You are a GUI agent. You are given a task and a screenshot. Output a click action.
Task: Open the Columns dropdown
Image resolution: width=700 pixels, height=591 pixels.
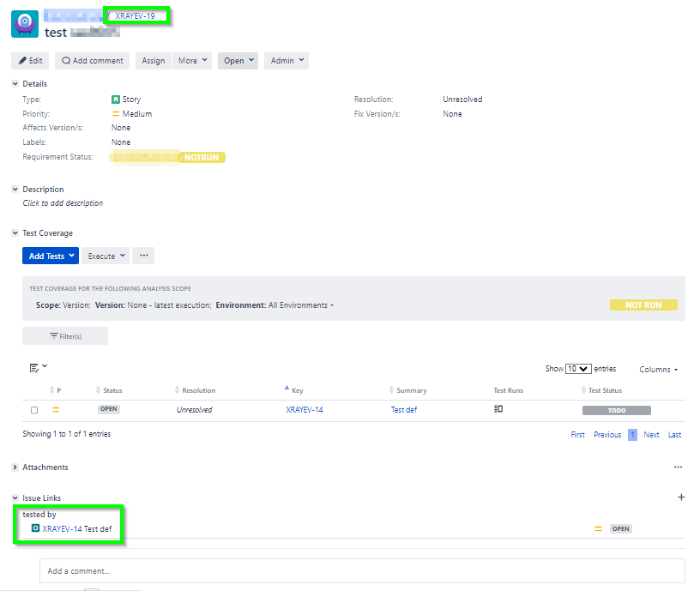point(659,370)
